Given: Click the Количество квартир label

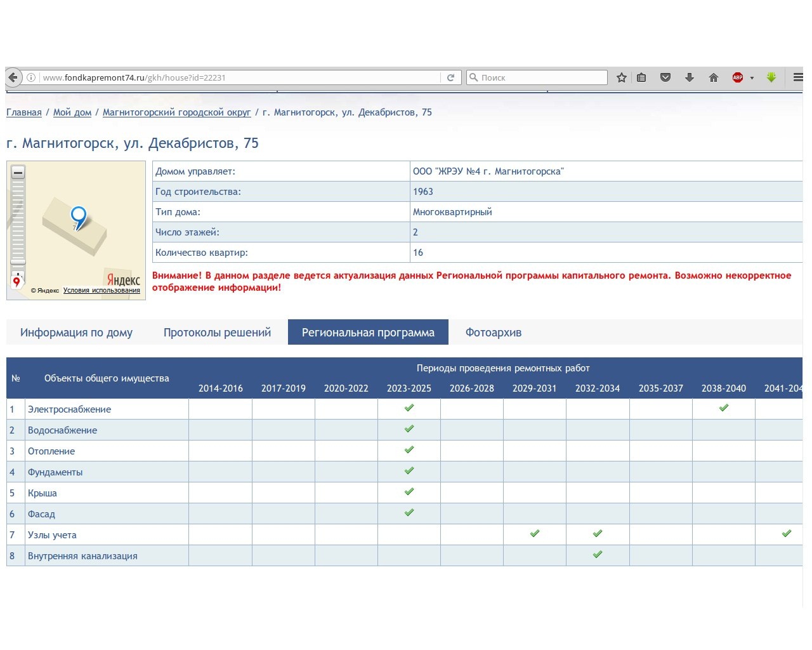Looking at the screenshot, I should pos(202,253).
